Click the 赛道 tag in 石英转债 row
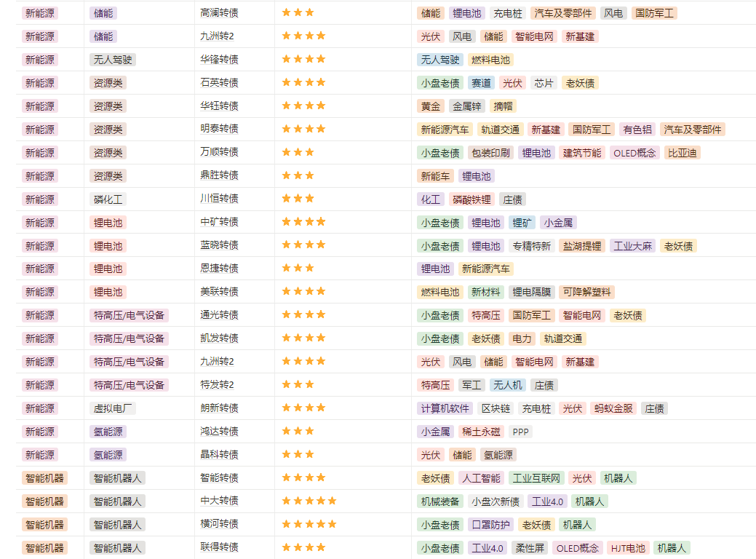 481,83
